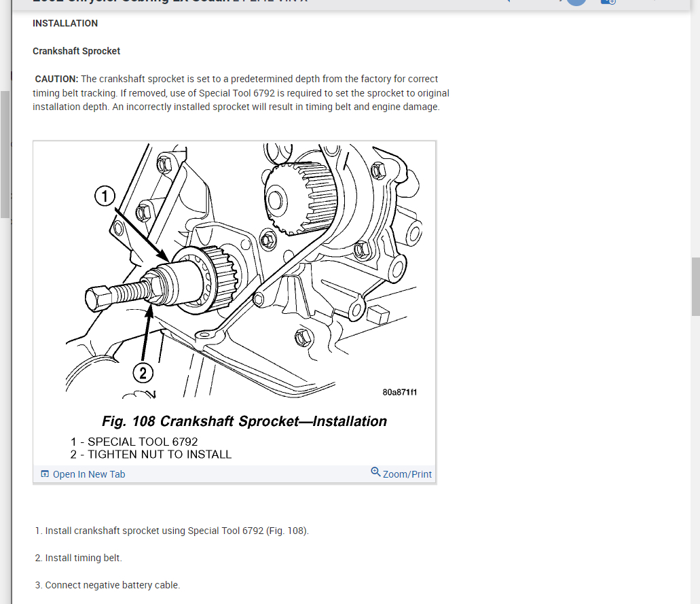Click the special tool bolt head in diagram
The width and height of the screenshot is (700, 604).
tap(97, 299)
